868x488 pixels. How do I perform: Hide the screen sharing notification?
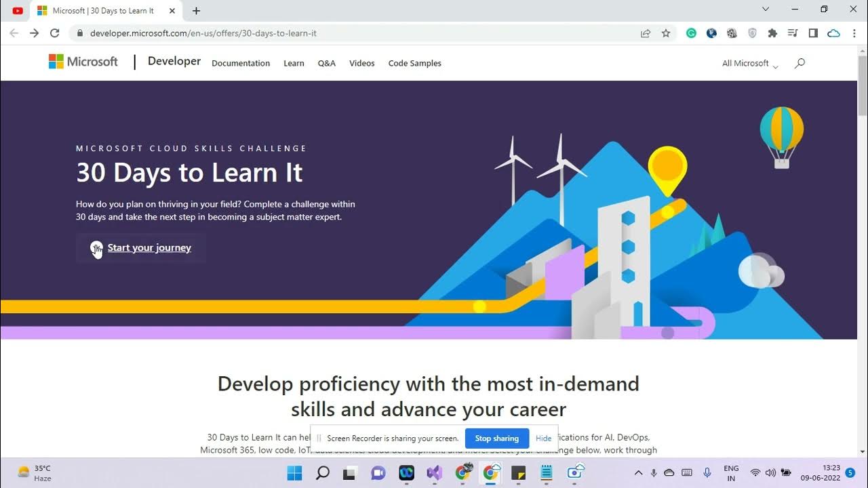[544, 439]
